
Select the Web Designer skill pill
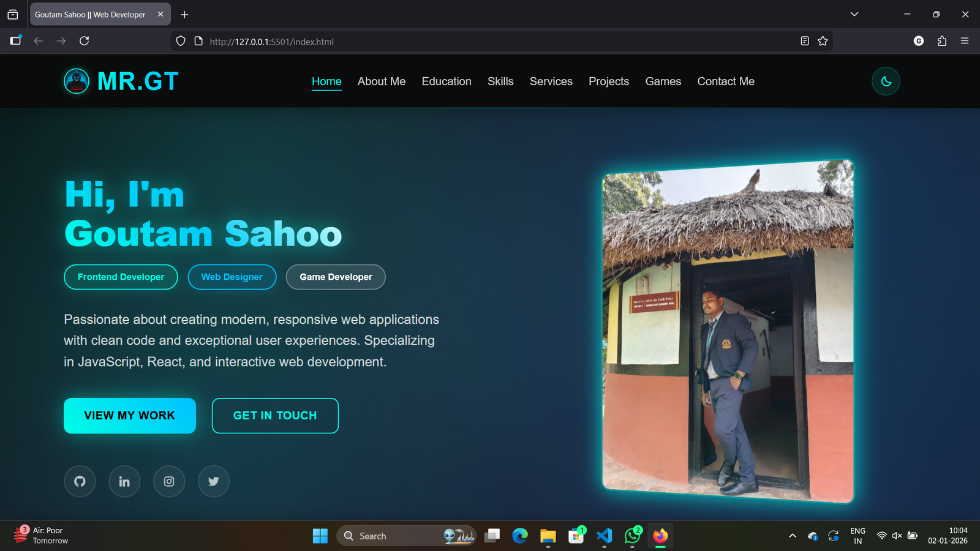(x=232, y=277)
